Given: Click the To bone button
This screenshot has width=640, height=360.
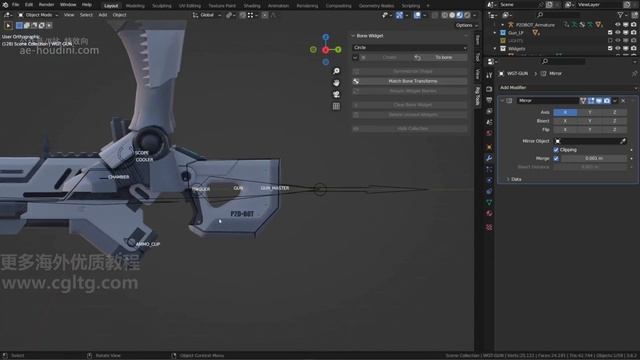Looking at the screenshot, I should [439, 58].
